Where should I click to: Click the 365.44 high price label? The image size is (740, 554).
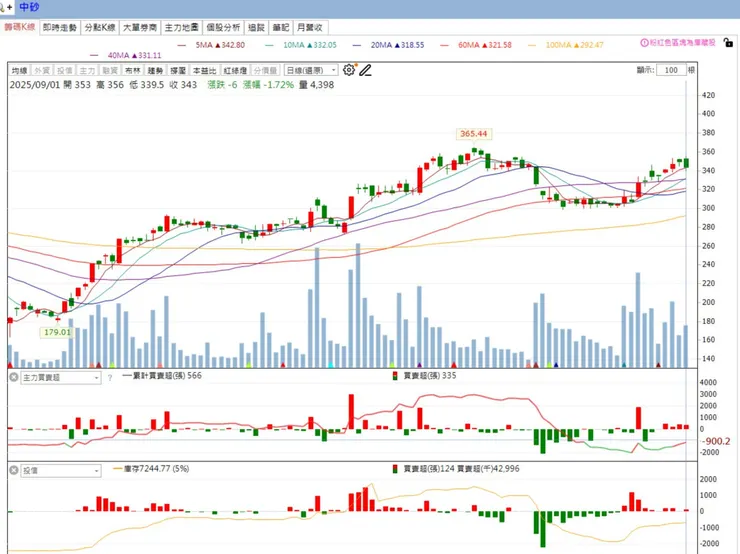[473, 134]
